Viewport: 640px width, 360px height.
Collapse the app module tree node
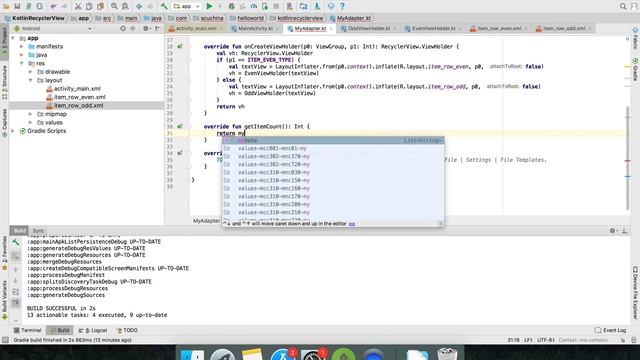click(x=13, y=38)
